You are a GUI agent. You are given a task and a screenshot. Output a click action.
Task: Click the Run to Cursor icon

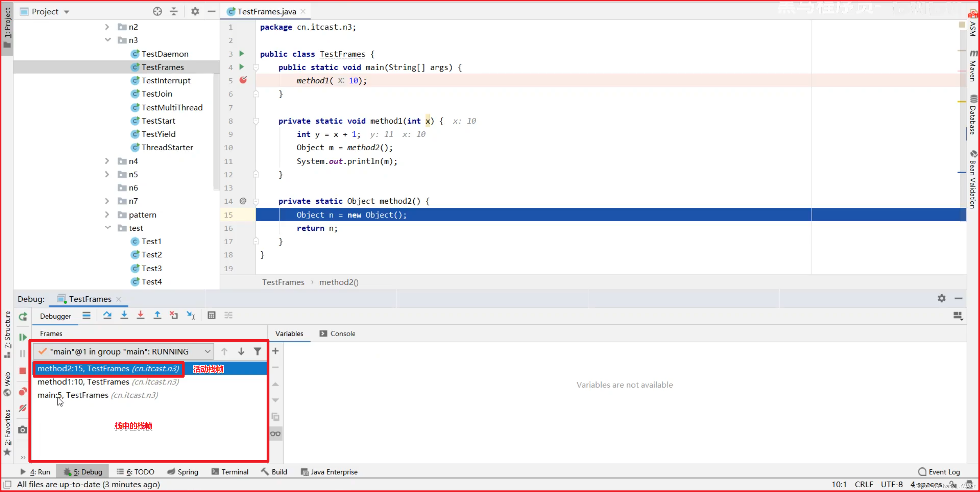(191, 315)
